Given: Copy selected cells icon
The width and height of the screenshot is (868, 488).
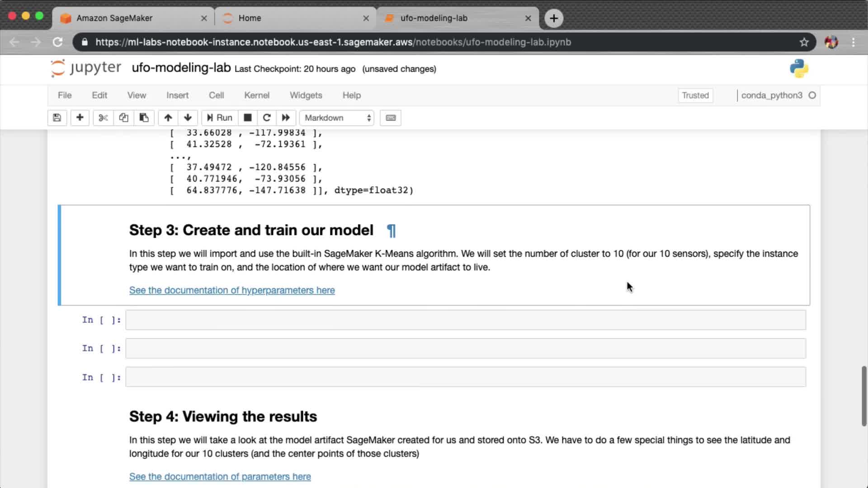Looking at the screenshot, I should (x=123, y=118).
